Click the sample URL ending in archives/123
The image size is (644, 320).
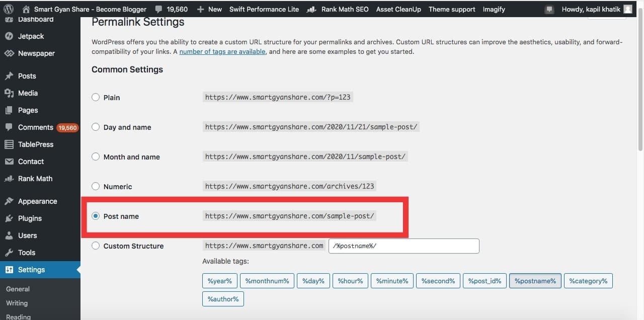click(290, 186)
